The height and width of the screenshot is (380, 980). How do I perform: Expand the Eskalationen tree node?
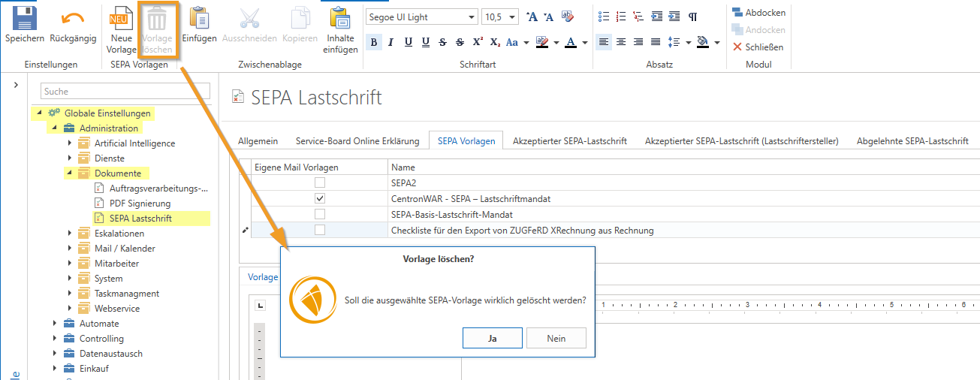[69, 234]
